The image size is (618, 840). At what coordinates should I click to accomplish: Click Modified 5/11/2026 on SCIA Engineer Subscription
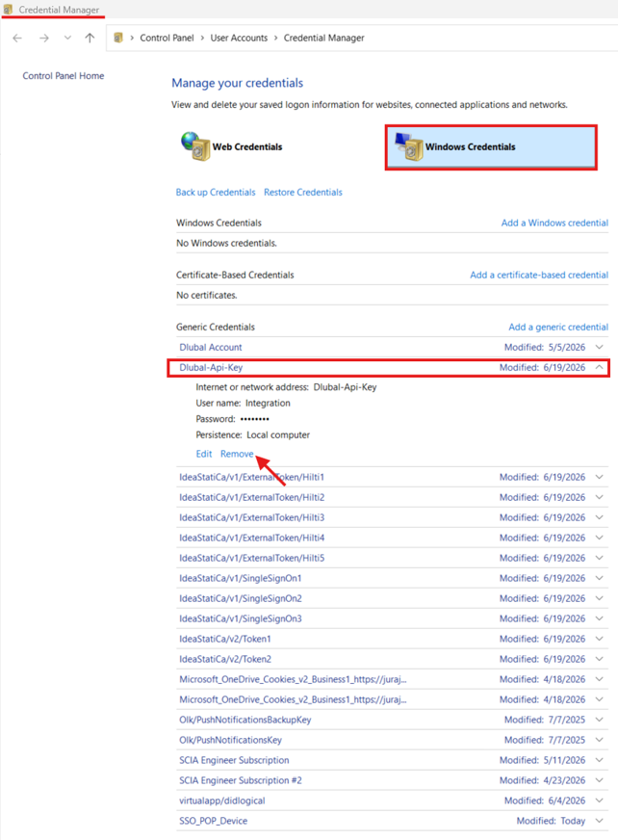(543, 760)
